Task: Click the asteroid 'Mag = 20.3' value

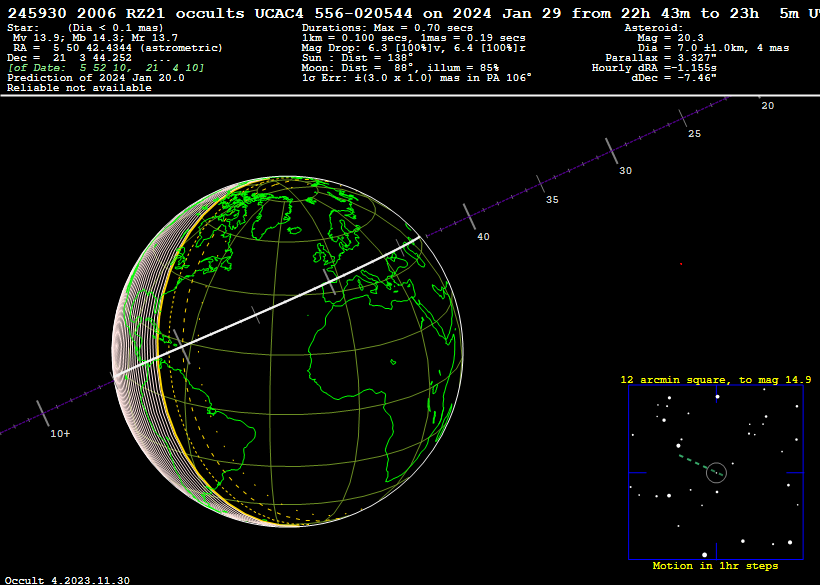Action: [x=670, y=38]
